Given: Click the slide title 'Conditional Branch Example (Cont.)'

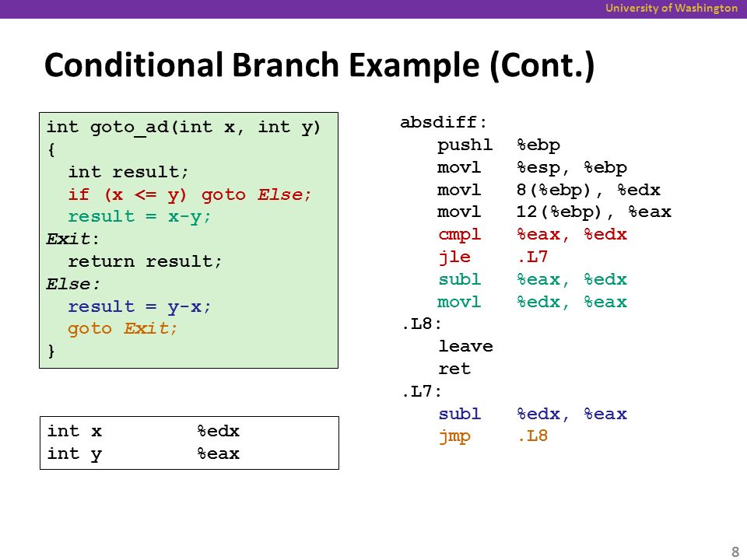Looking at the screenshot, I should click(x=320, y=65).
